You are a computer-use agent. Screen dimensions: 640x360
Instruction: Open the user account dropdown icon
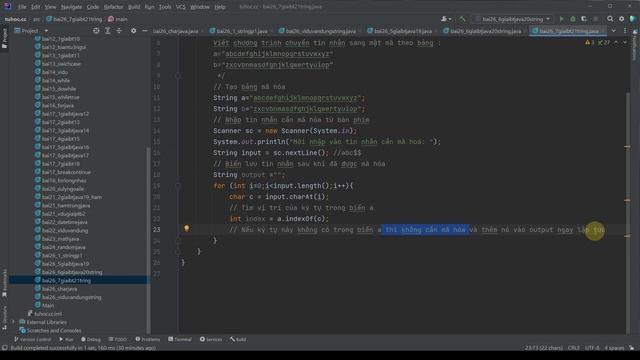pos(446,19)
